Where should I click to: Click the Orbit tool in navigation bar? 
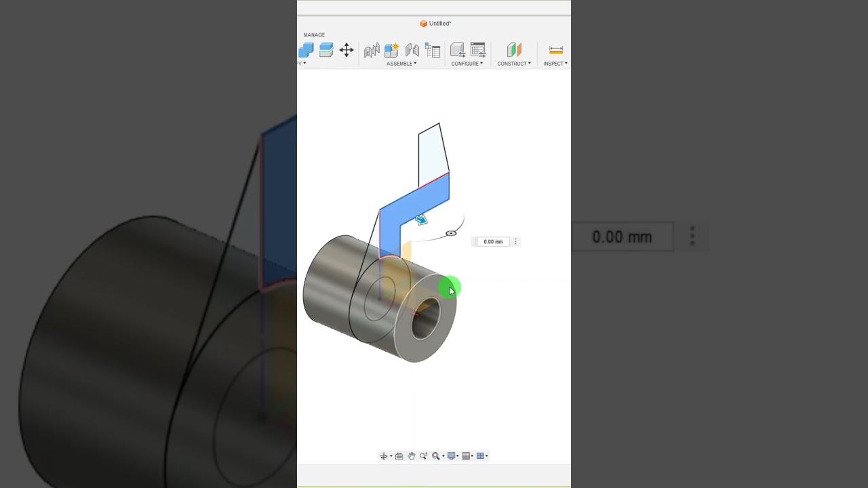pyautogui.click(x=384, y=456)
